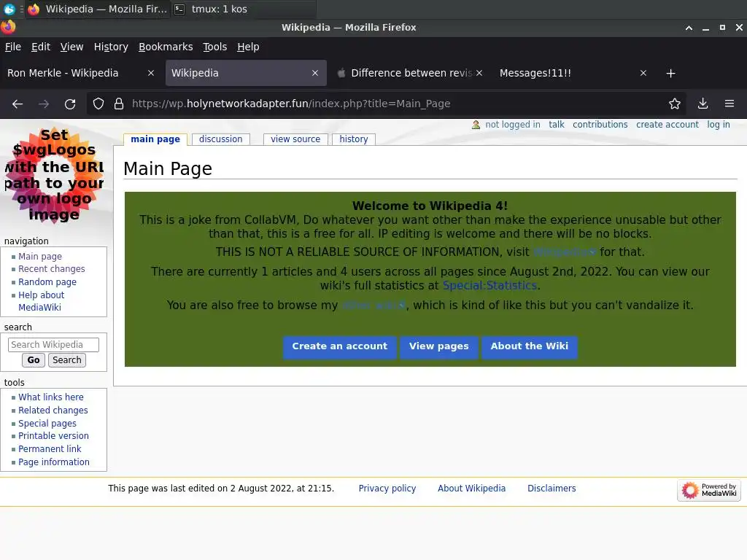The width and height of the screenshot is (747, 560).
Task: Open the Disclaimers footer link
Action: pos(551,489)
